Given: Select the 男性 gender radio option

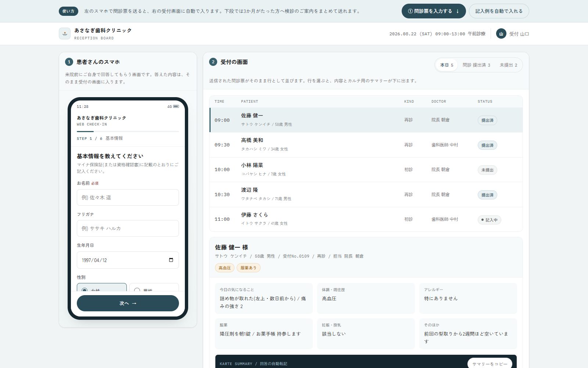Looking at the screenshot, I should pos(154,287).
